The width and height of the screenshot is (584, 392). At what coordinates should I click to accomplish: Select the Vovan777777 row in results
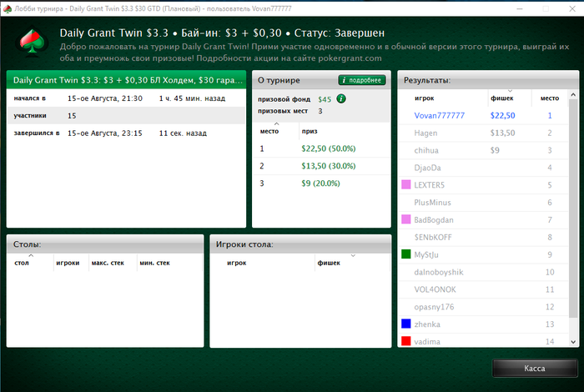pyautogui.click(x=483, y=115)
